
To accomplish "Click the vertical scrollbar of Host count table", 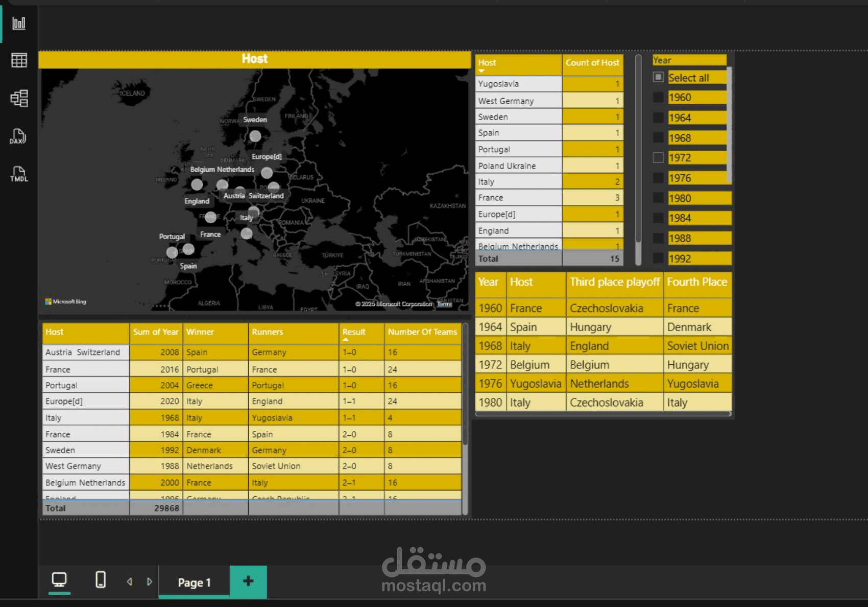I will (x=638, y=148).
